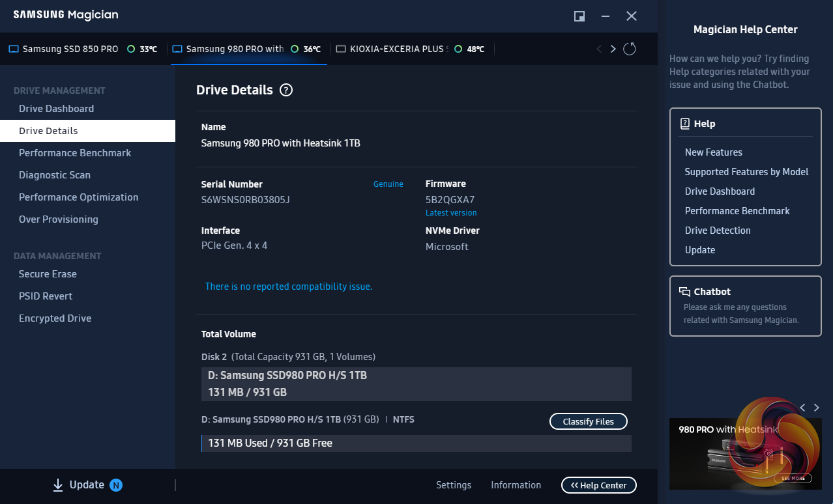Viewport: 833px width, 504px height.
Task: Click the refresh drives icon
Action: tap(630, 49)
